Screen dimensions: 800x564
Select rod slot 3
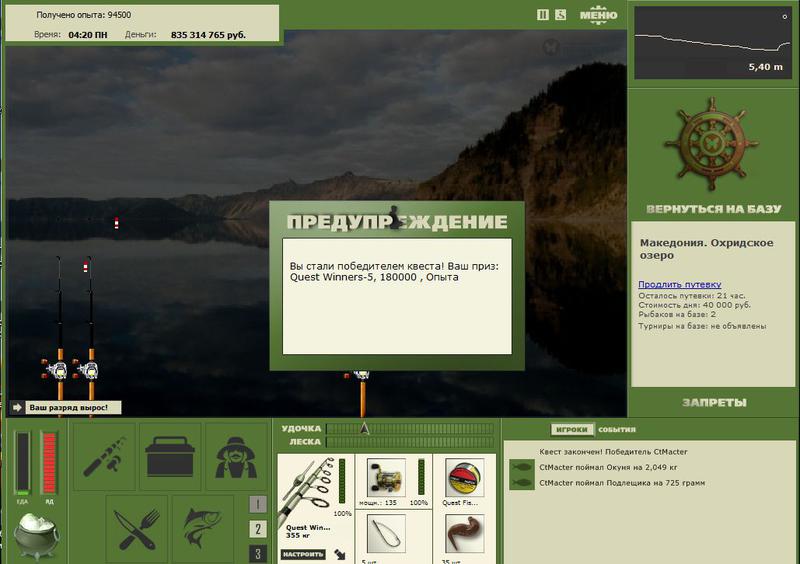[258, 554]
